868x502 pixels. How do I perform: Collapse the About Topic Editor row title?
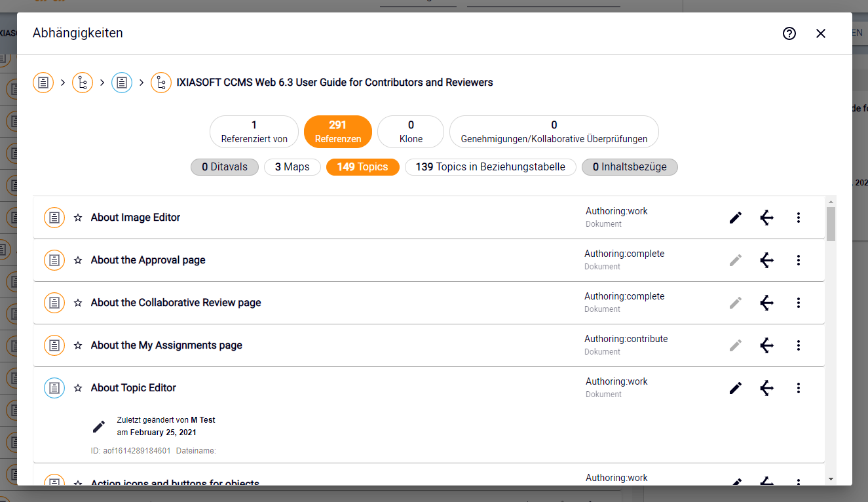(x=134, y=388)
